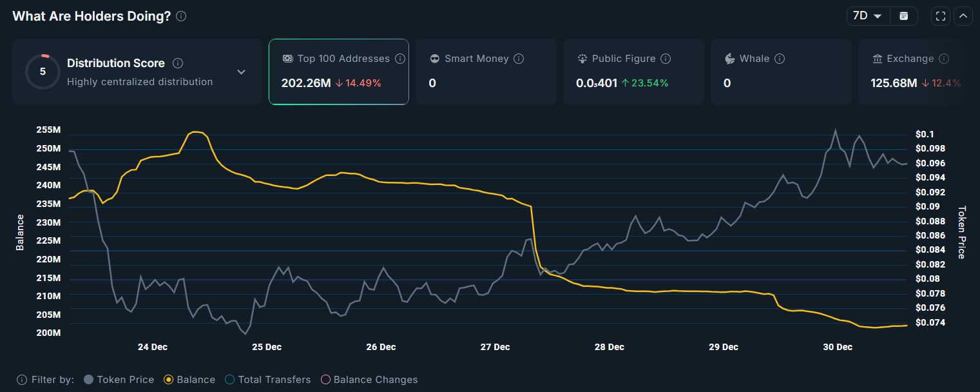Click the Exchange balance card
Screen dimensions: 980x392
tap(918, 71)
